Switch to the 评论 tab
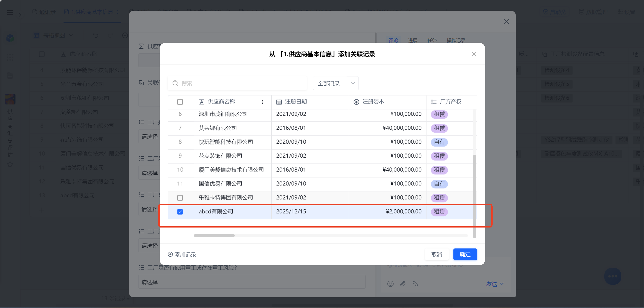This screenshot has width=644, height=308. click(393, 40)
